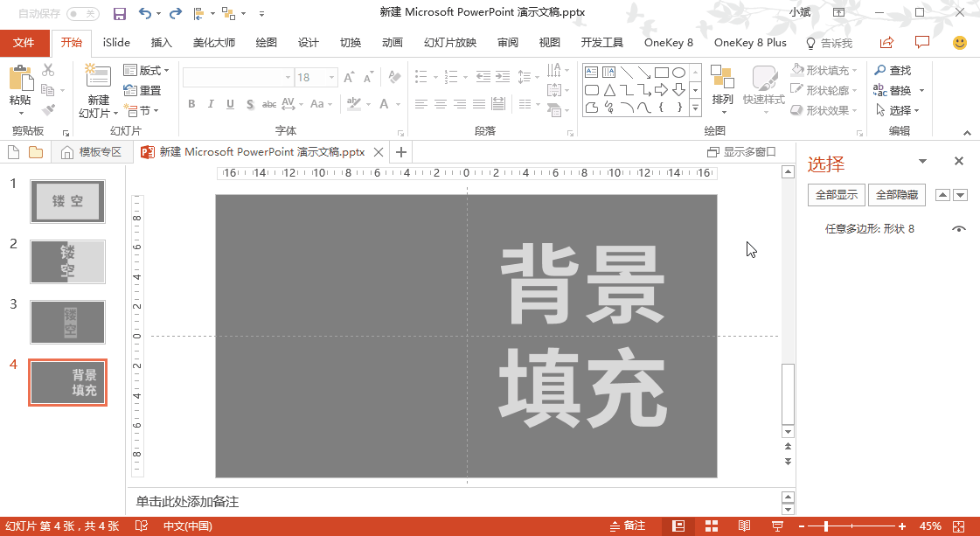Expand the Layout (版式) dropdown

(147, 70)
